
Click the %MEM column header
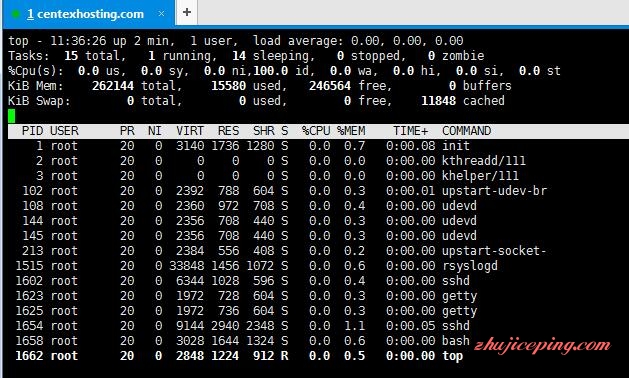(x=351, y=131)
